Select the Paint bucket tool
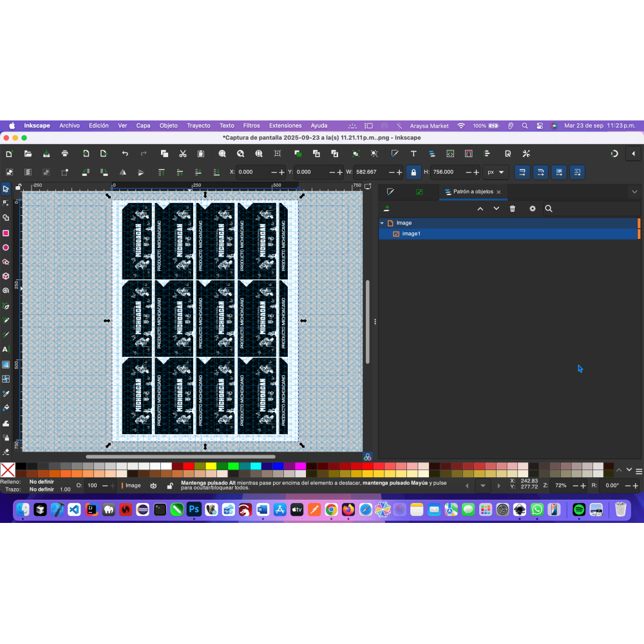Screen dimensions: 644x644 [6, 408]
